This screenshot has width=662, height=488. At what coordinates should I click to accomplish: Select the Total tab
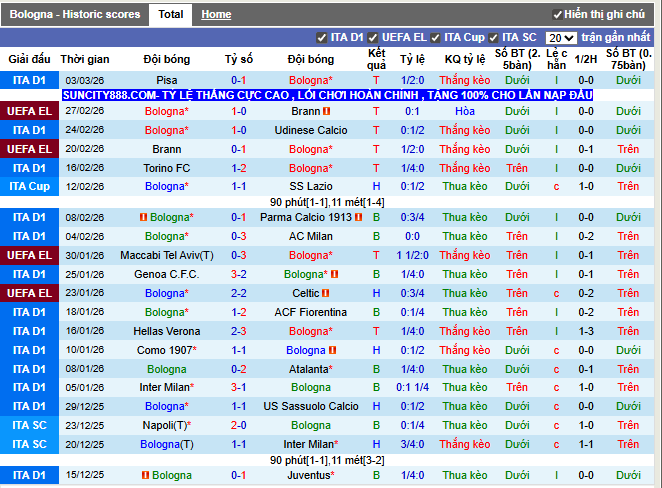tap(171, 15)
